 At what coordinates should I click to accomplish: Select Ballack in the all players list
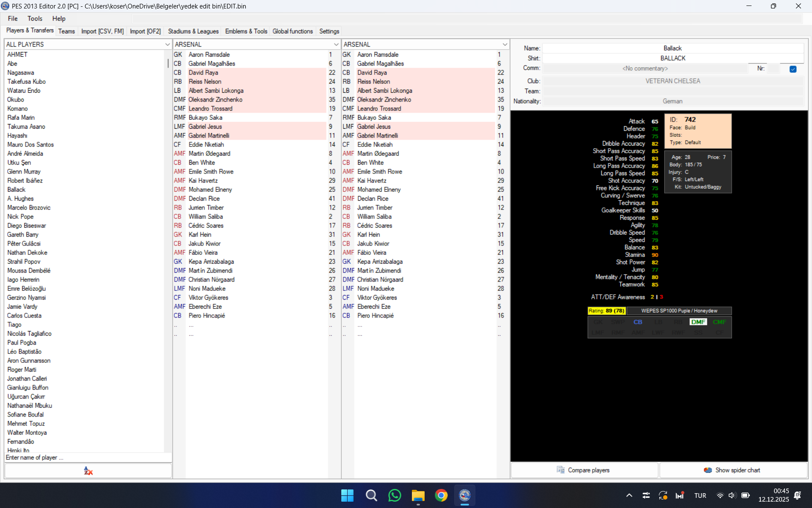[16, 190]
